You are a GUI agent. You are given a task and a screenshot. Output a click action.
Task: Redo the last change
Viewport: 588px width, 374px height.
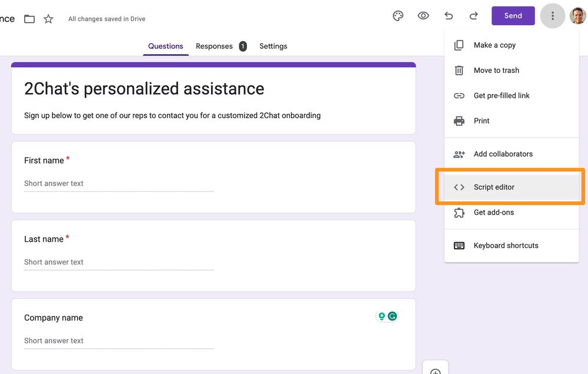474,16
